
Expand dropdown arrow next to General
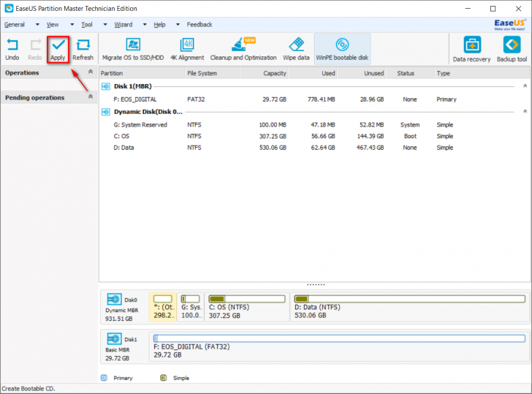point(37,24)
